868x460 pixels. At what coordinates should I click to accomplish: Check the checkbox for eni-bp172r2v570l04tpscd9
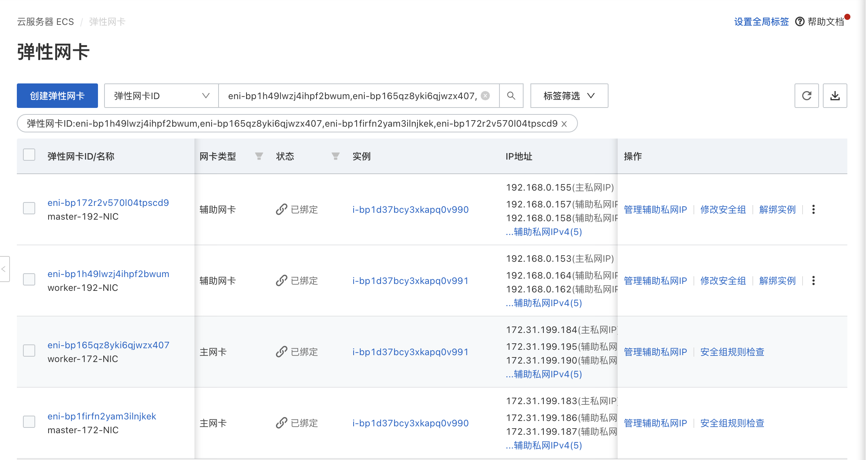click(29, 208)
